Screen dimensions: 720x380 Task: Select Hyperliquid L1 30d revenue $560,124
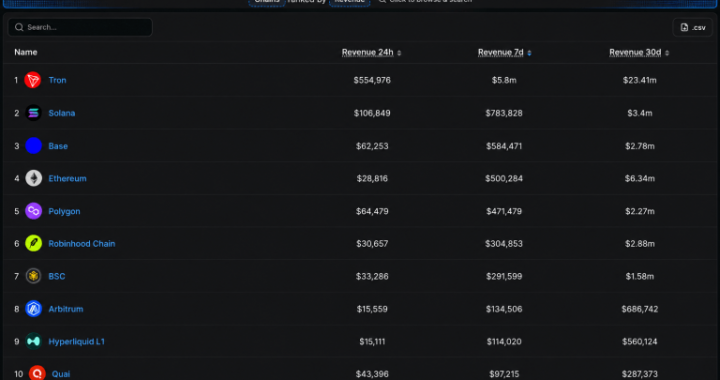[x=640, y=341]
